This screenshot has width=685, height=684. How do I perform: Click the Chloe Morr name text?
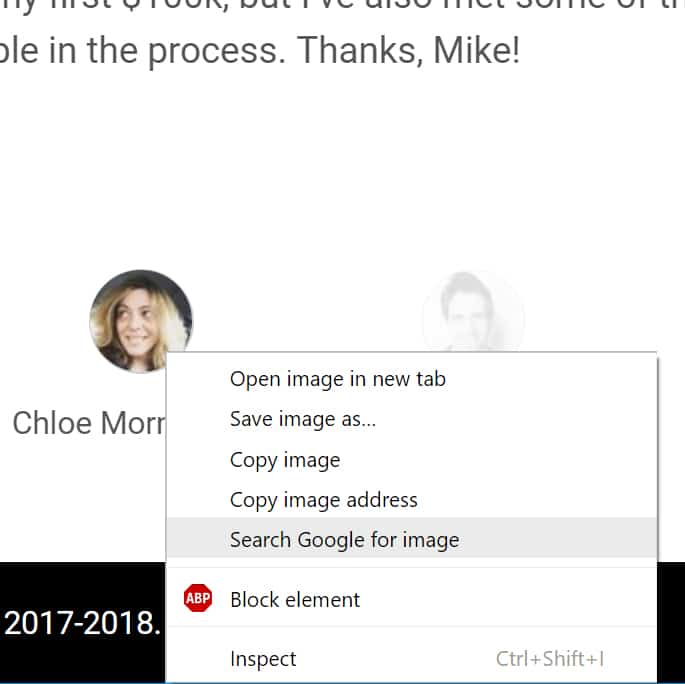click(89, 423)
